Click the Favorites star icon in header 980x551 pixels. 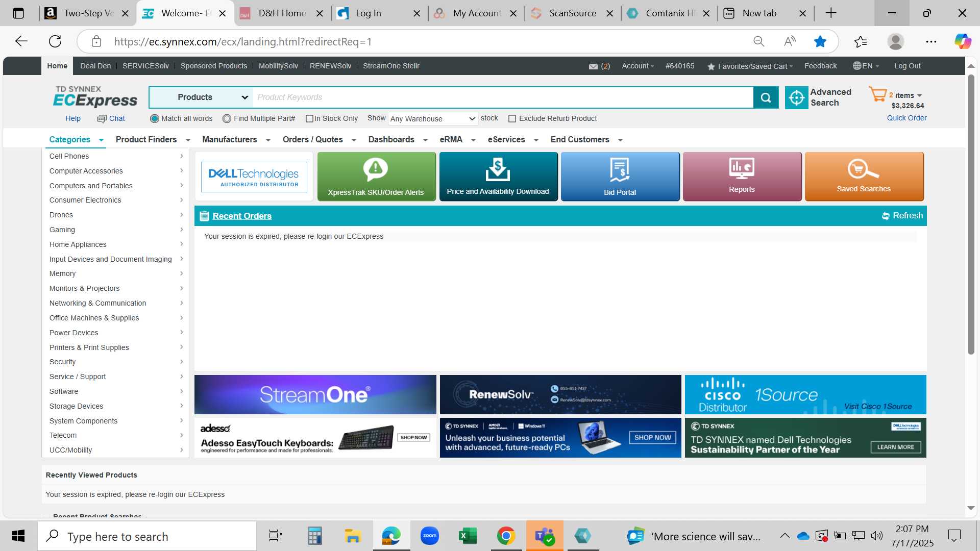pos(711,66)
